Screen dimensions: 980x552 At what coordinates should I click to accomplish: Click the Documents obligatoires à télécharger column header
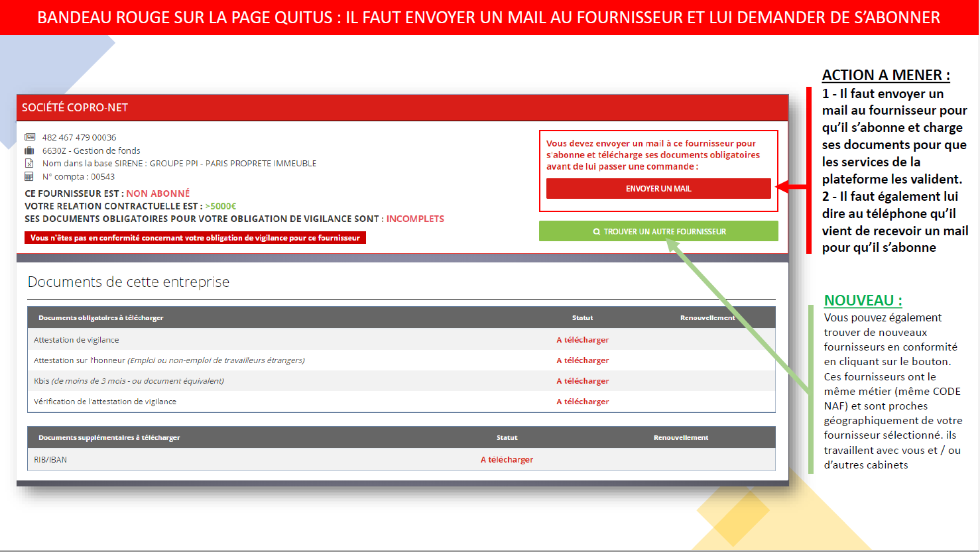coord(101,318)
